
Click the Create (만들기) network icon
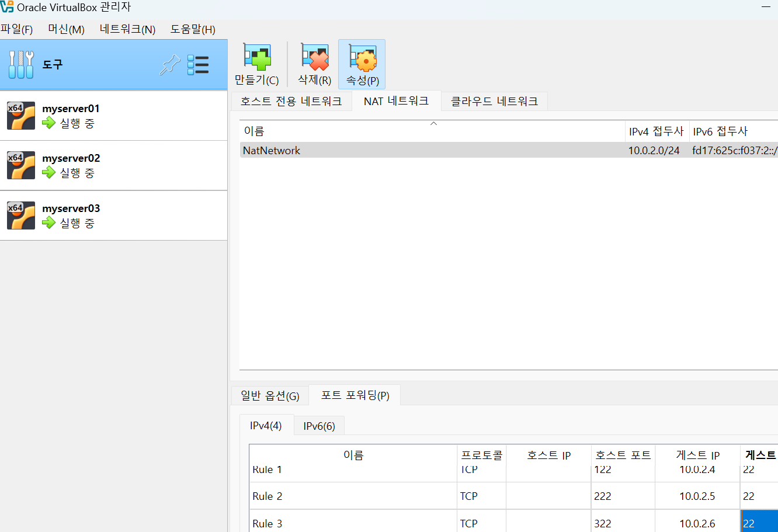[x=257, y=58]
